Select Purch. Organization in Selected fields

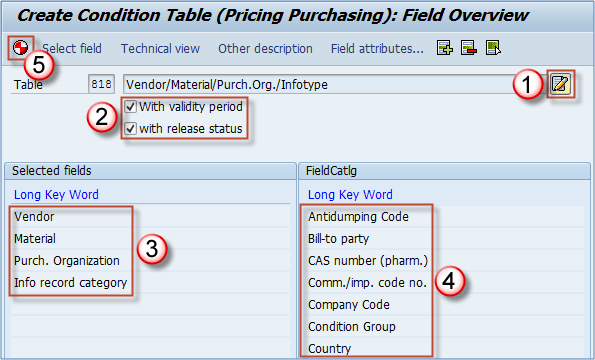(67, 261)
